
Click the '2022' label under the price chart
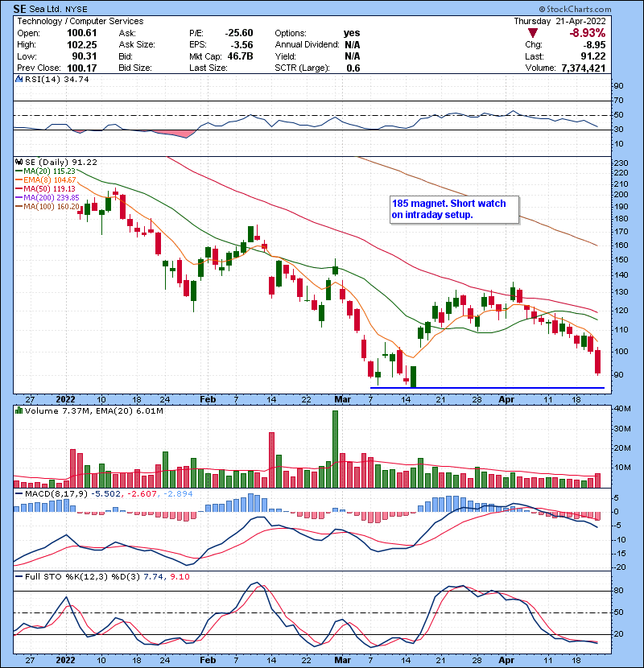click(66, 399)
